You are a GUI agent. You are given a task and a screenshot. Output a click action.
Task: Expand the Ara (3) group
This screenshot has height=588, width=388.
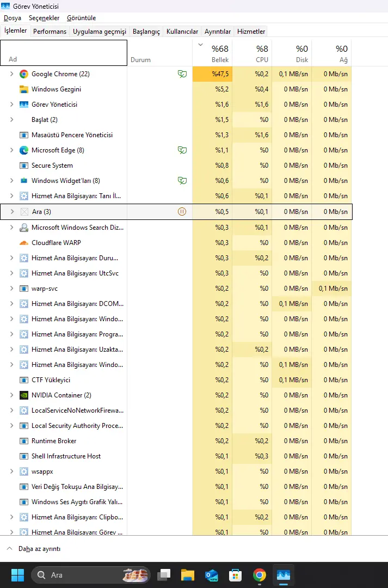pyautogui.click(x=12, y=212)
